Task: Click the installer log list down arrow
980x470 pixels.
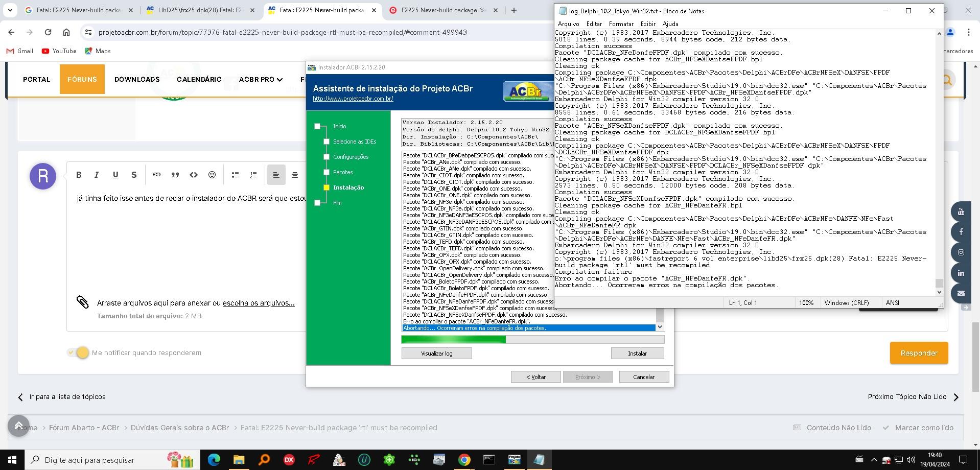Action: point(660,327)
